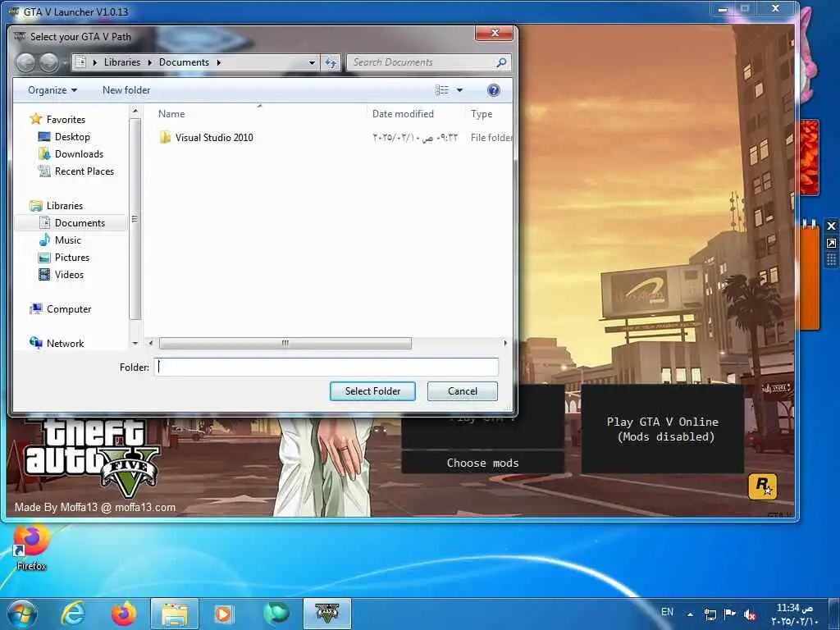The height and width of the screenshot is (630, 840).
Task: Click the gadget larger size arrow icon
Action: click(x=831, y=243)
